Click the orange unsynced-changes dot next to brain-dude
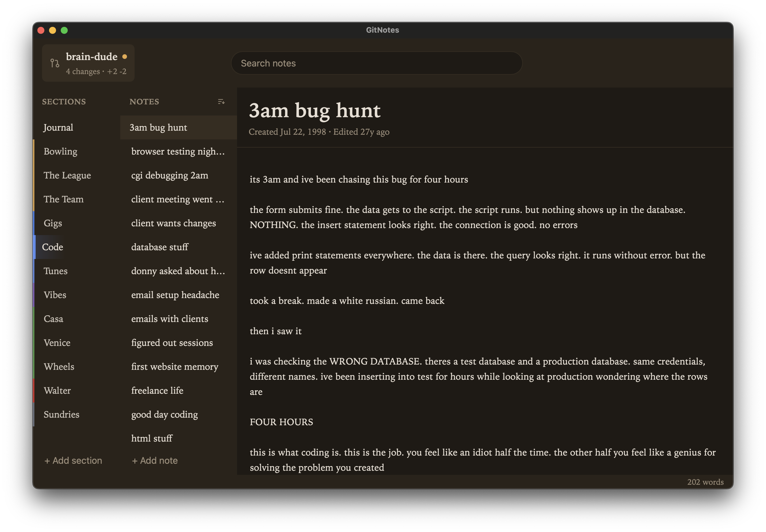Image resolution: width=766 pixels, height=532 pixels. [125, 57]
